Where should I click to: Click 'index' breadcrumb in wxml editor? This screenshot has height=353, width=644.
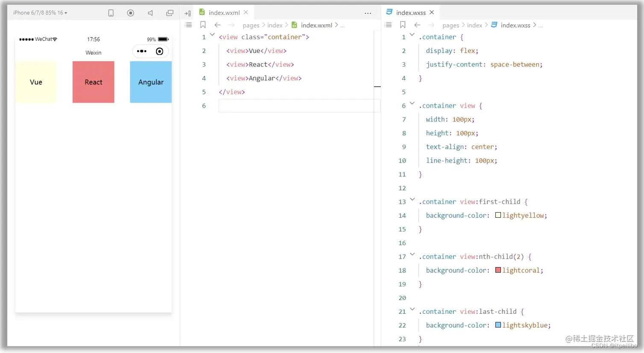(x=275, y=26)
